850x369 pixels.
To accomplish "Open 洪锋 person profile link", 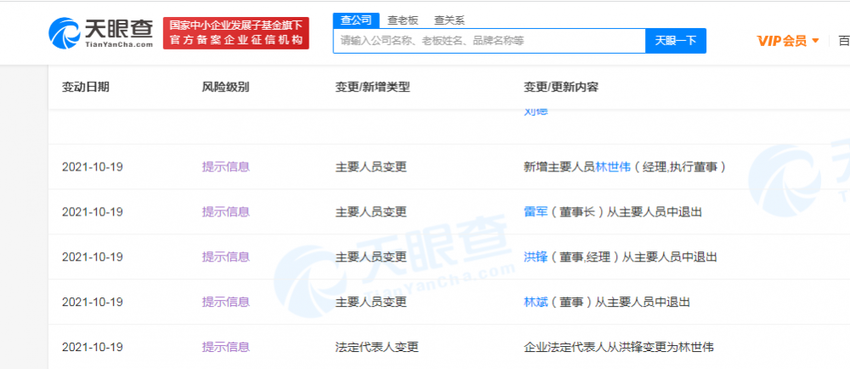I will [x=535, y=257].
